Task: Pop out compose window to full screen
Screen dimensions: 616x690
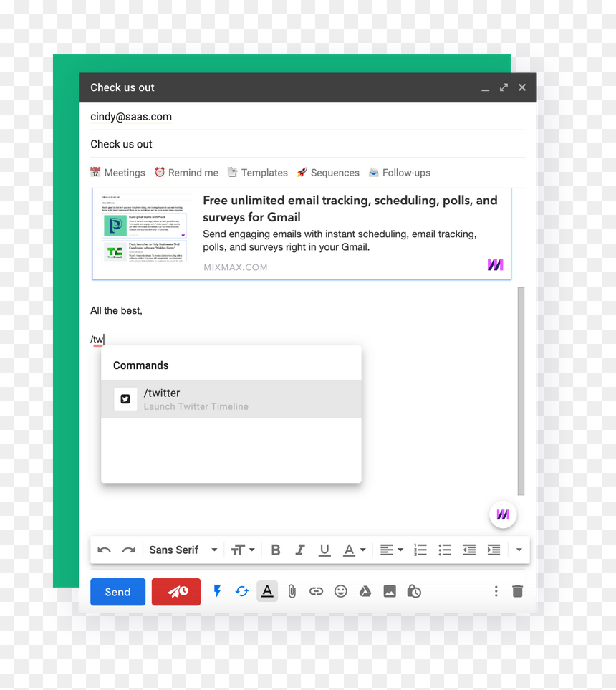Action: click(x=504, y=87)
